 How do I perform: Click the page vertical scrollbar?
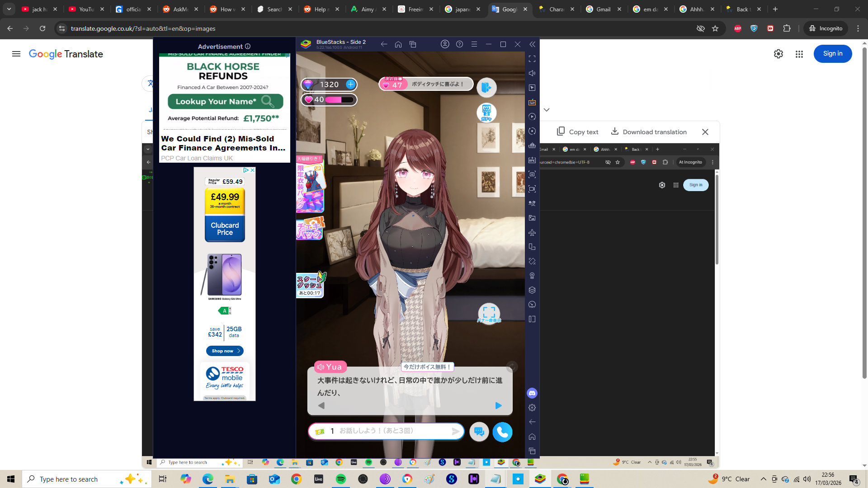(x=864, y=212)
